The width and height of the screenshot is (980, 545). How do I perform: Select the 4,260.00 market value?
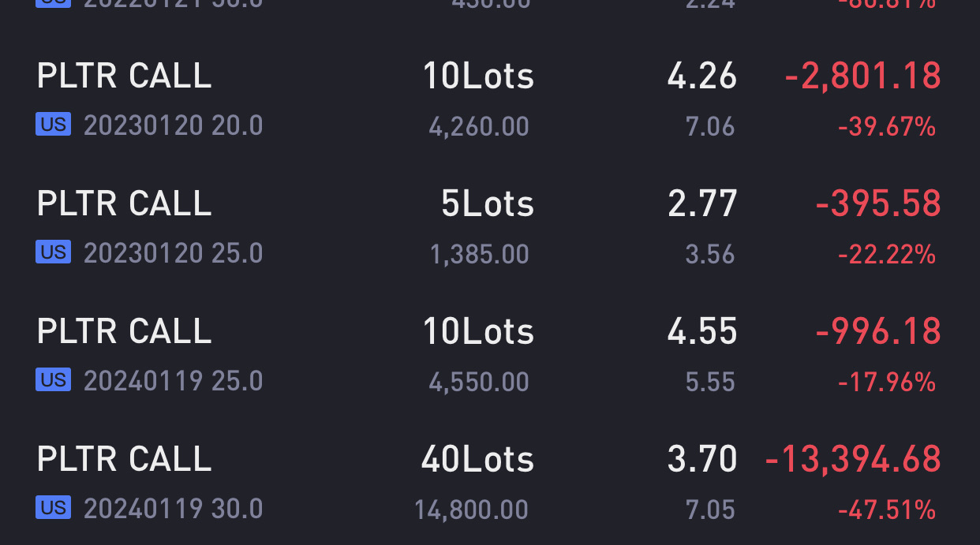[479, 126]
